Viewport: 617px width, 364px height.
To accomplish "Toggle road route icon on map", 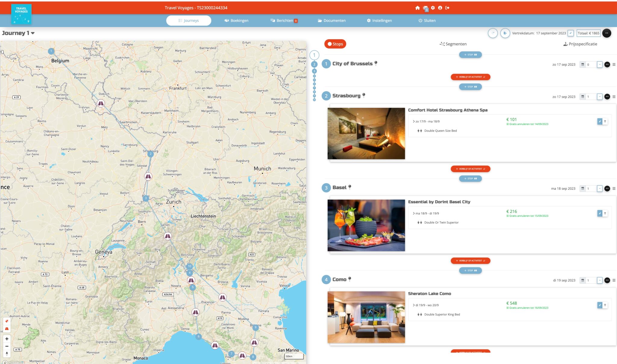I will coord(7,328).
